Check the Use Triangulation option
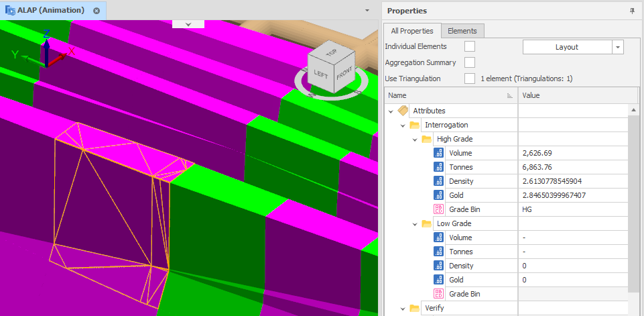Viewport: 644px width, 316px height. tap(470, 78)
